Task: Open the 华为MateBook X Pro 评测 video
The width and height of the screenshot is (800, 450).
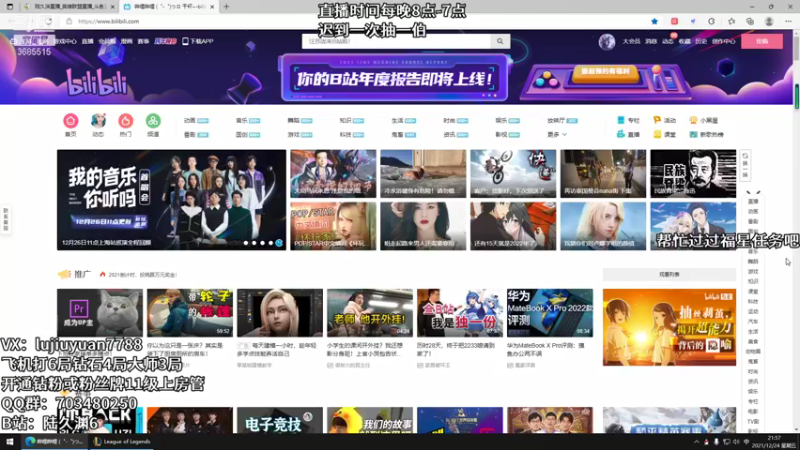Action: point(550,313)
